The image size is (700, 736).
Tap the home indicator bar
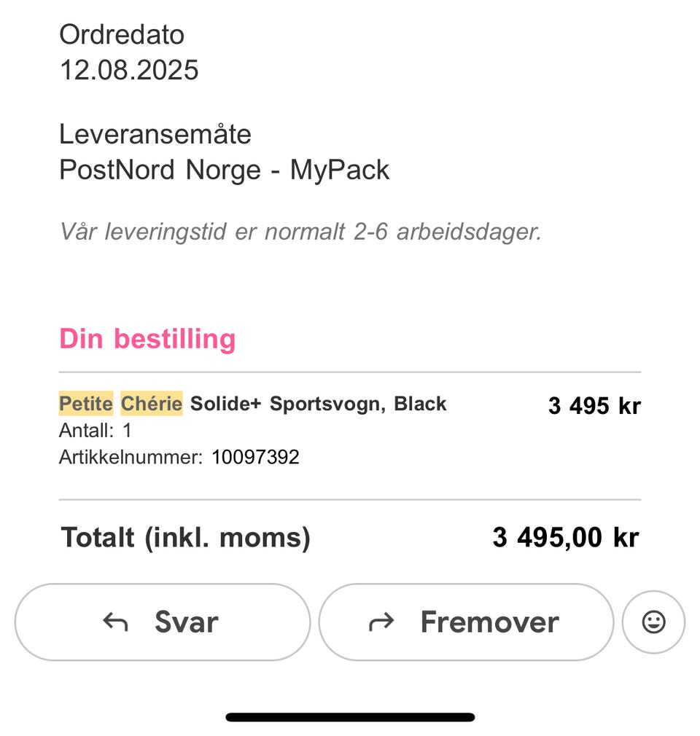pyautogui.click(x=350, y=717)
